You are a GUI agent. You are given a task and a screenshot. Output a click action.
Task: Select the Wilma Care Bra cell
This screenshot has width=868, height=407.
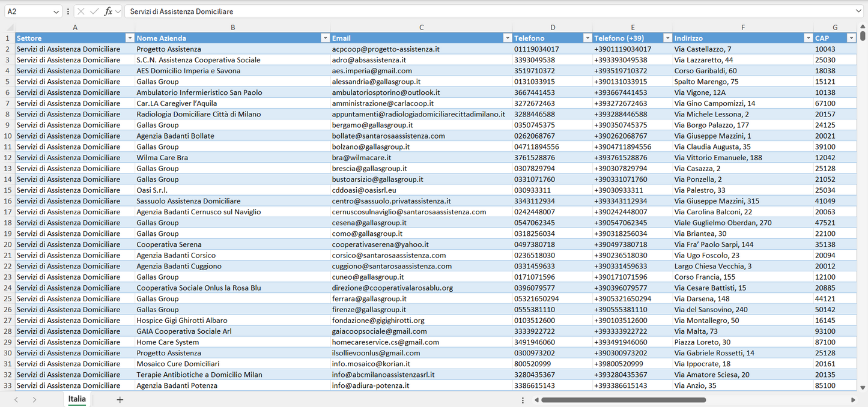tap(233, 158)
